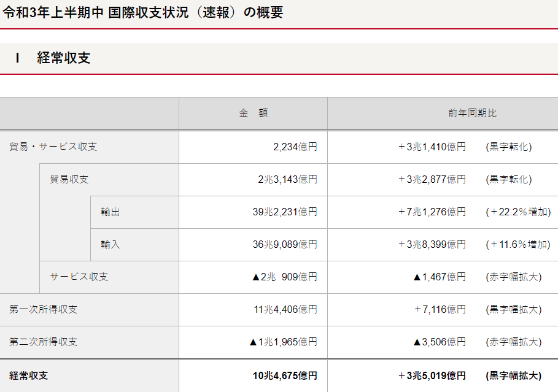This screenshot has height=392, width=558.
Task: Click the ▲3,506億円 year-on-year value
Action: 439,342
